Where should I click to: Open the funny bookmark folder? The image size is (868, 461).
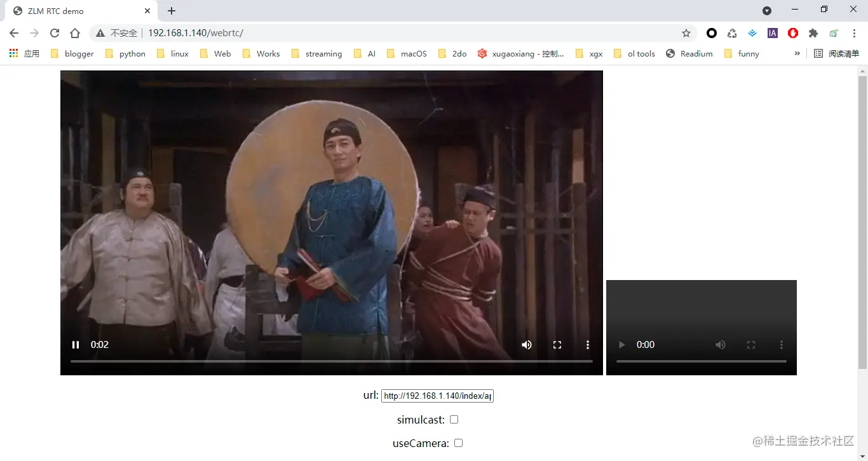pos(742,54)
